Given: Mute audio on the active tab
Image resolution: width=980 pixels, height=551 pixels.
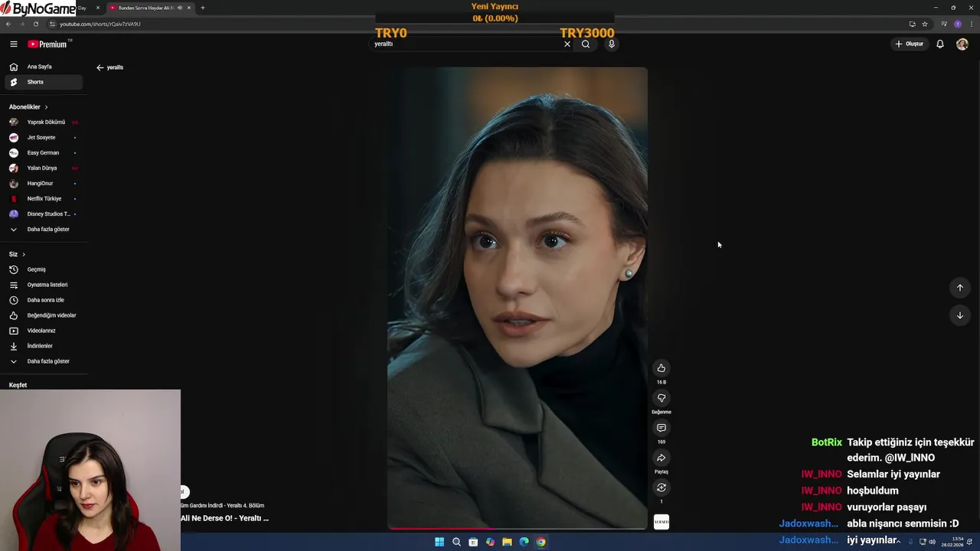Looking at the screenshot, I should 180,8.
